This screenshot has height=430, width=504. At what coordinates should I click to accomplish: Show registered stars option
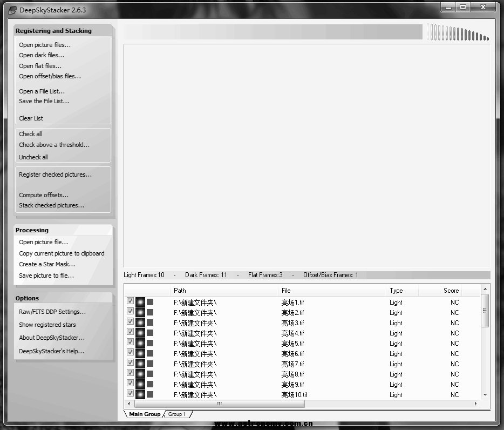(x=47, y=325)
